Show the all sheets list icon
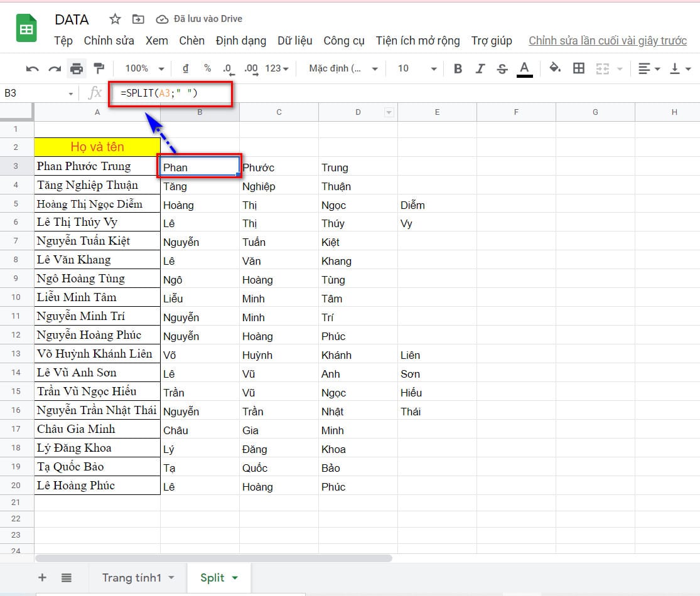The image size is (700, 596). pos(67,578)
